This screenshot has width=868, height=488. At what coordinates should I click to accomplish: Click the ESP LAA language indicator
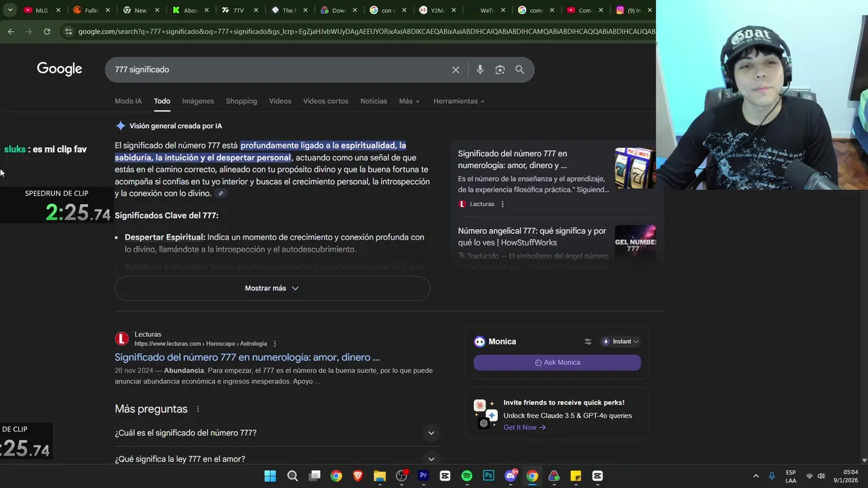[x=791, y=476]
